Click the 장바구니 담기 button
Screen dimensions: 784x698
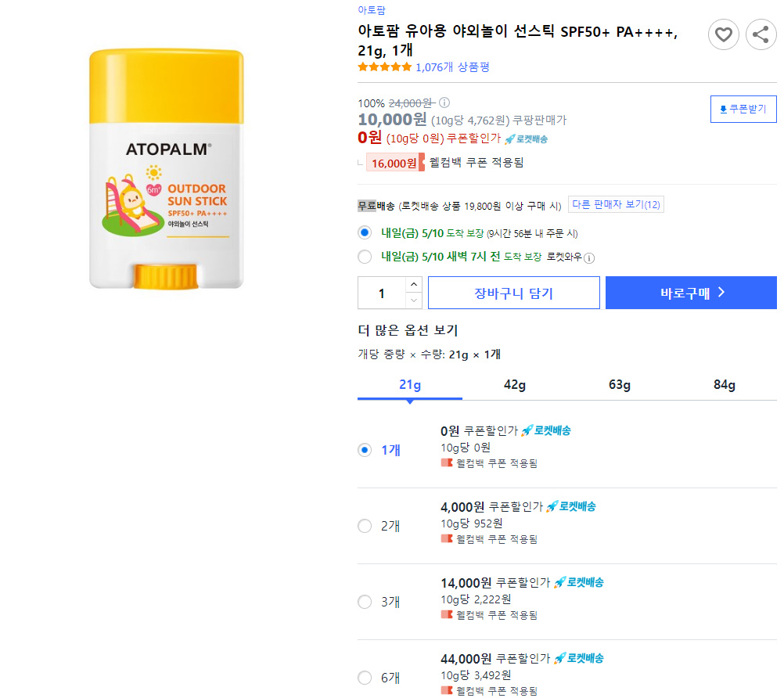[513, 293]
